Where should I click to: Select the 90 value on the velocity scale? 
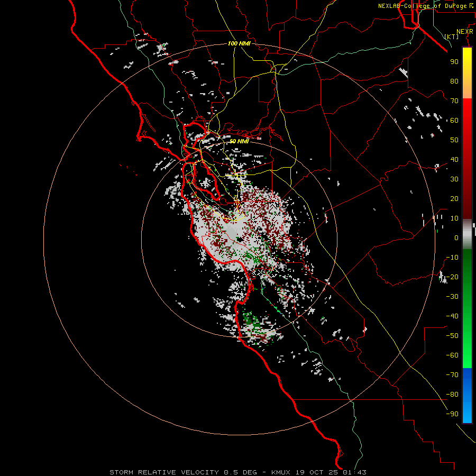pyautogui.click(x=454, y=62)
